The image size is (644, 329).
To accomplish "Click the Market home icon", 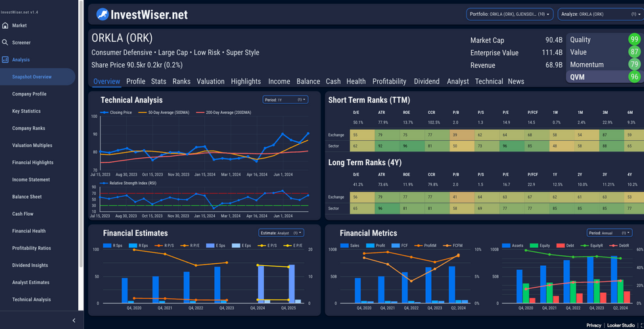I will click(x=5, y=26).
